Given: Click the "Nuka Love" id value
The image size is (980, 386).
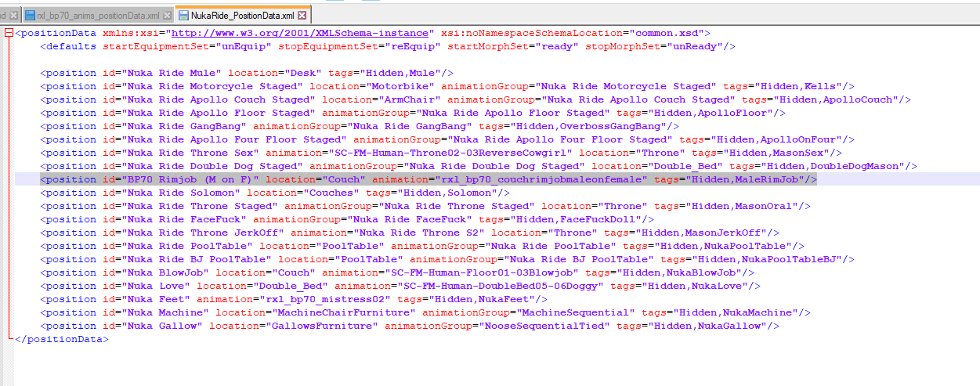Looking at the screenshot, I should coord(151,287).
